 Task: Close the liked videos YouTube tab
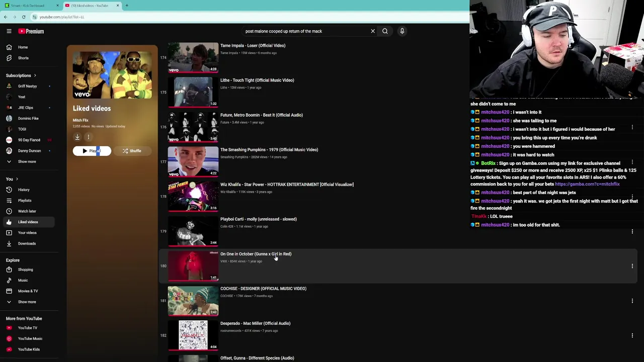118,6
